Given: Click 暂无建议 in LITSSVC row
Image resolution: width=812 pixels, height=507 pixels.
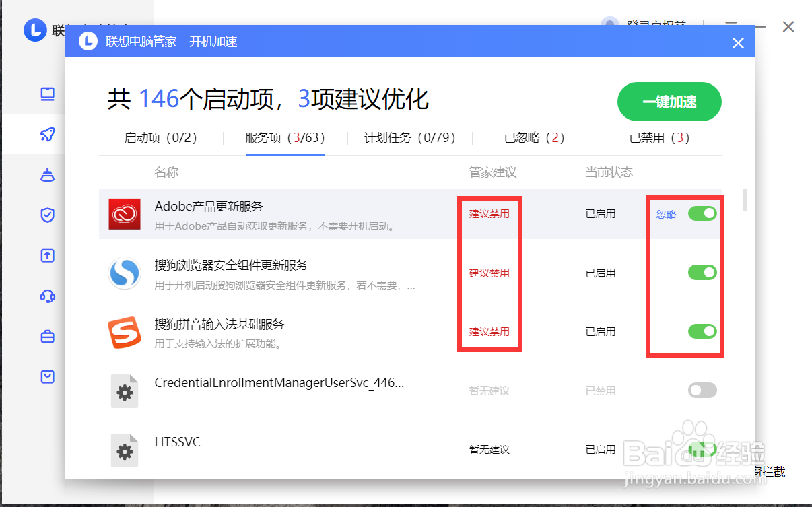Looking at the screenshot, I should point(489,450).
